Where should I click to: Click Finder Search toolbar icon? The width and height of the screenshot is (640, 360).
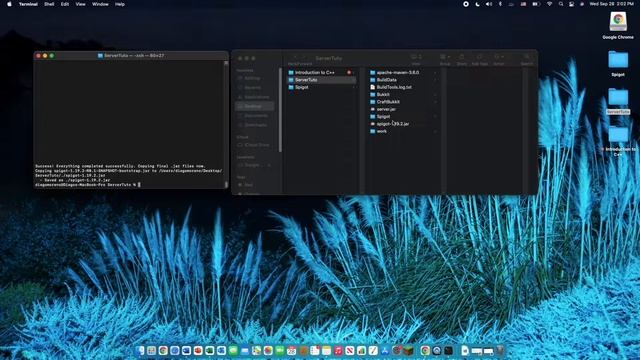(x=527, y=57)
